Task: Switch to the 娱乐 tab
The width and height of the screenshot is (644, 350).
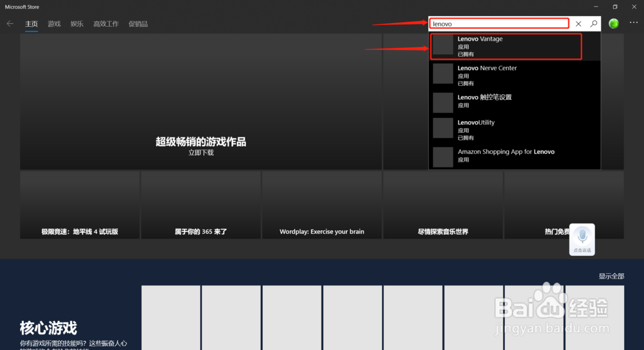Action: (77, 24)
